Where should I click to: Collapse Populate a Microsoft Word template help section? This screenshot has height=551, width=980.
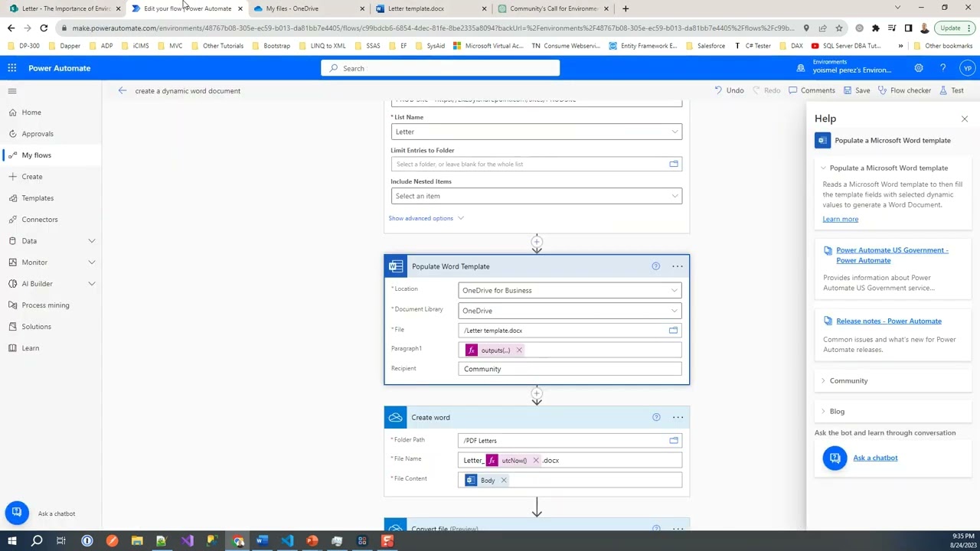[x=885, y=168]
